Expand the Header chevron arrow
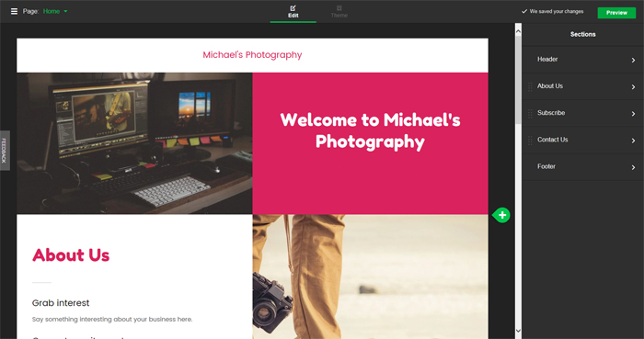The width and height of the screenshot is (644, 339). tap(633, 61)
